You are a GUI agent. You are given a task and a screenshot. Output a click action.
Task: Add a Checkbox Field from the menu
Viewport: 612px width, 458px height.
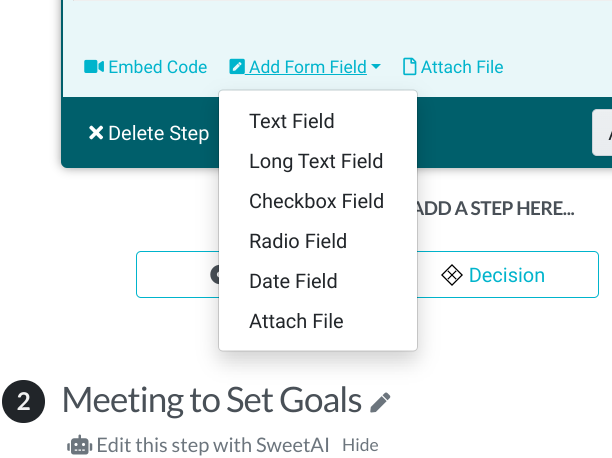click(316, 201)
